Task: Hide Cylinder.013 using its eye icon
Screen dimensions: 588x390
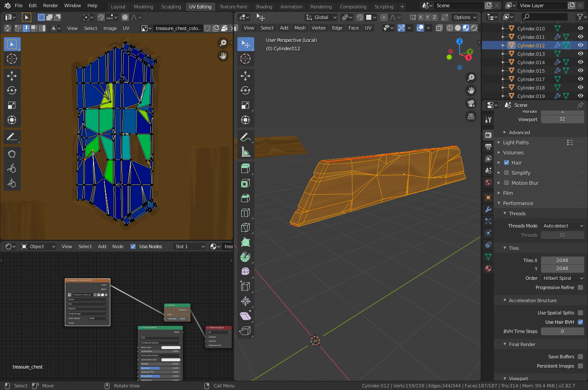Action: tap(580, 54)
